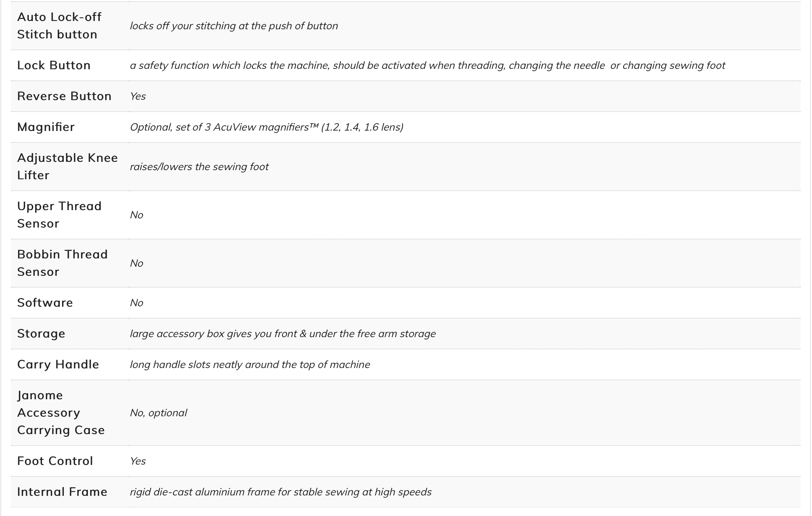Select the Storage row heading
The image size is (812, 516).
(x=41, y=334)
